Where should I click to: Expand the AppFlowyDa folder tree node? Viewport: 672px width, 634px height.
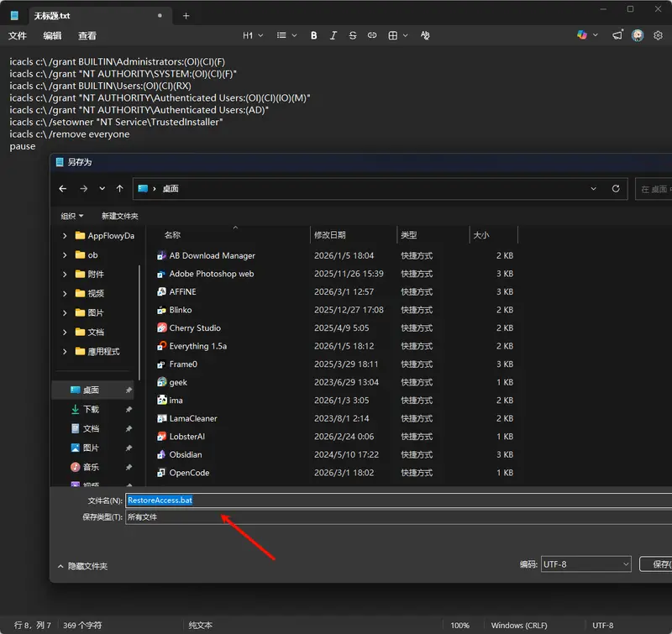[66, 236]
